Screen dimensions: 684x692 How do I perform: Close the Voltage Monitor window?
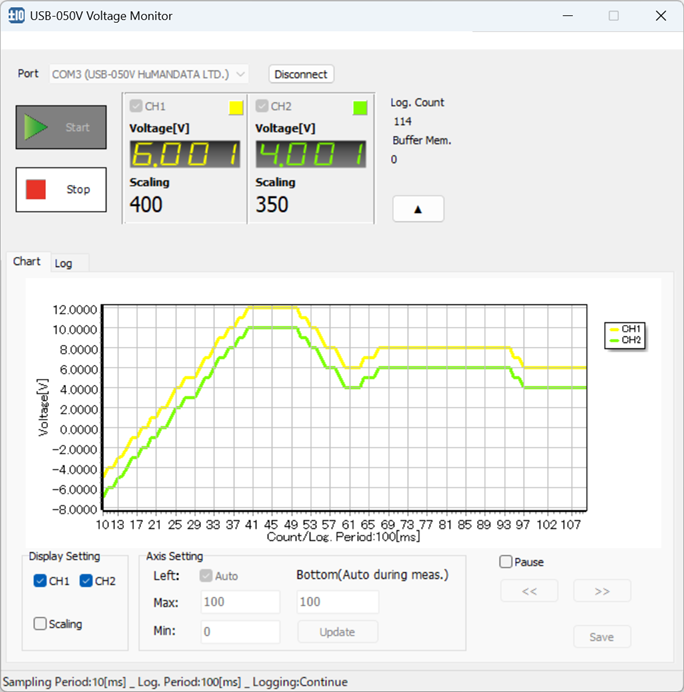click(x=661, y=16)
